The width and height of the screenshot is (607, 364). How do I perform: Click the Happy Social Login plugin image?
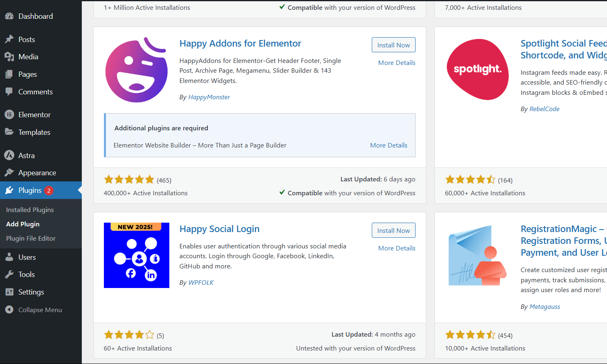pos(137,255)
